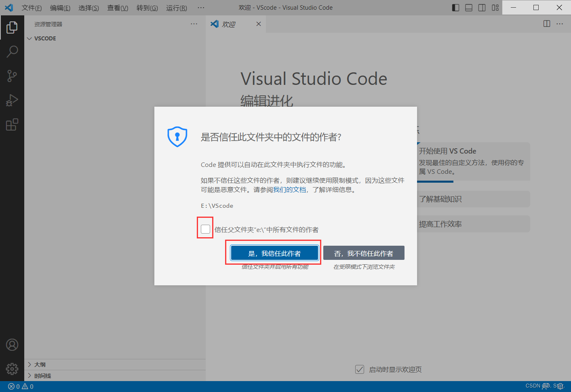Screen dimensions: 571x392
Task: Click the dialog heading 是否信任此文件夹中的文件的作者
Action: pyautogui.click(x=271, y=137)
